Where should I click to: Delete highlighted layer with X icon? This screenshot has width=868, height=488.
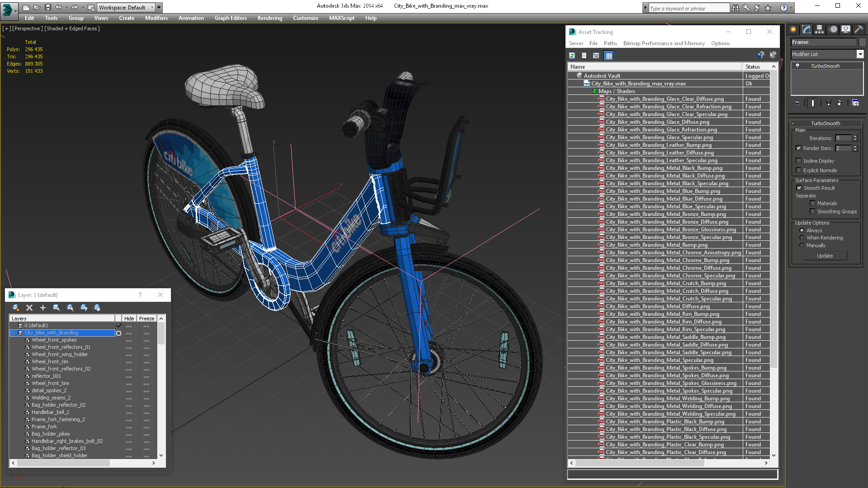(29, 308)
